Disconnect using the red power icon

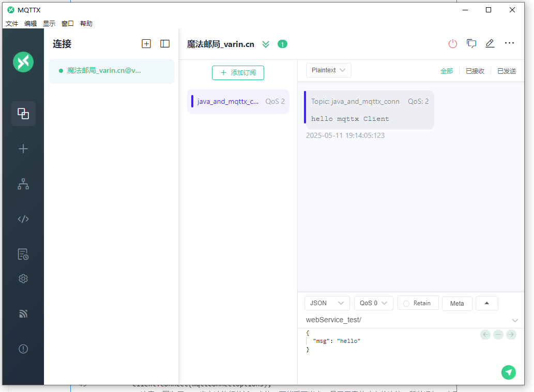(x=453, y=43)
